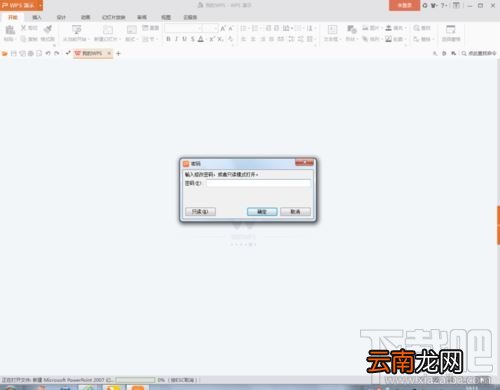Cancel the password dialog with 取消

click(295, 212)
